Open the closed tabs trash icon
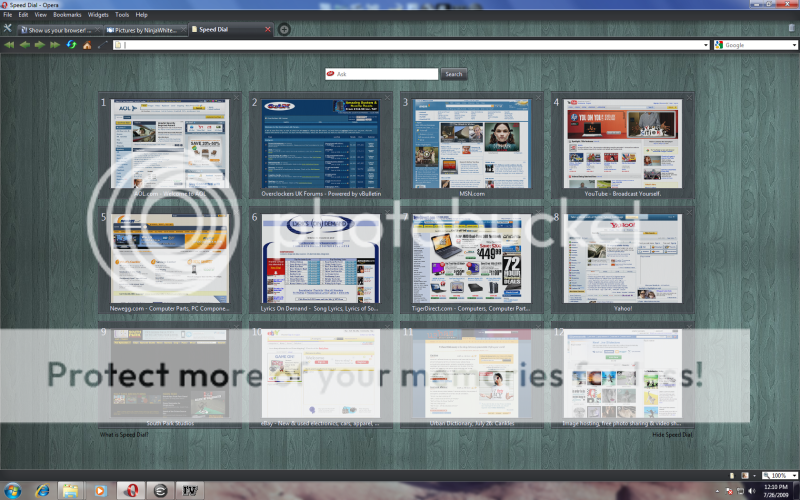Image resolution: width=800 pixels, height=500 pixels. 792,30
